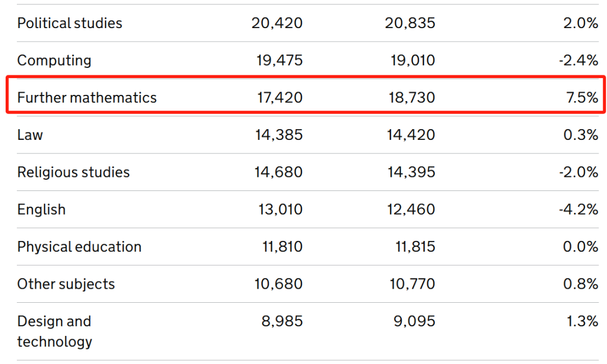The image size is (607, 364).
Task: Select the English subject name
Action: (42, 210)
